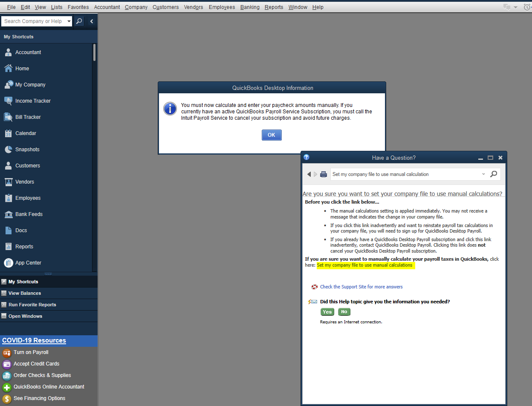532x406 pixels.
Task: Open the Employees menu in menu bar
Action: pos(222,7)
